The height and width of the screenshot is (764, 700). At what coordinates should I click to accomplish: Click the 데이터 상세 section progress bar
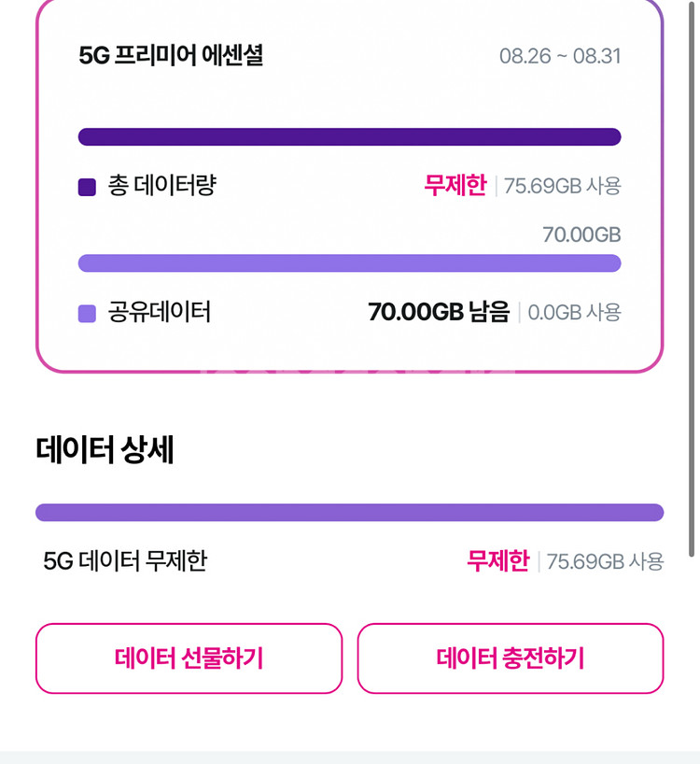click(x=349, y=513)
